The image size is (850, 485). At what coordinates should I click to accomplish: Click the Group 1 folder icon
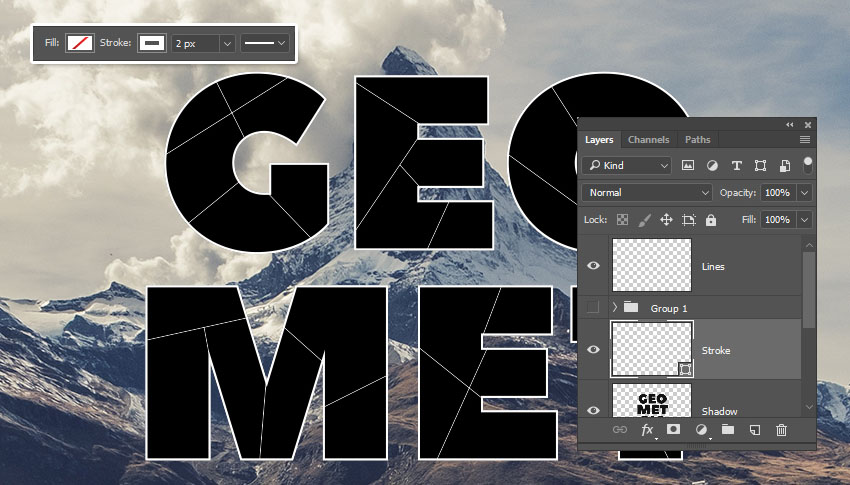(x=630, y=307)
